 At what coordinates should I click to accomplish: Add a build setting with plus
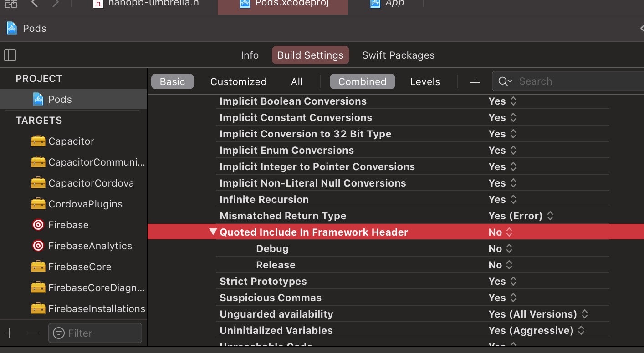coord(475,82)
